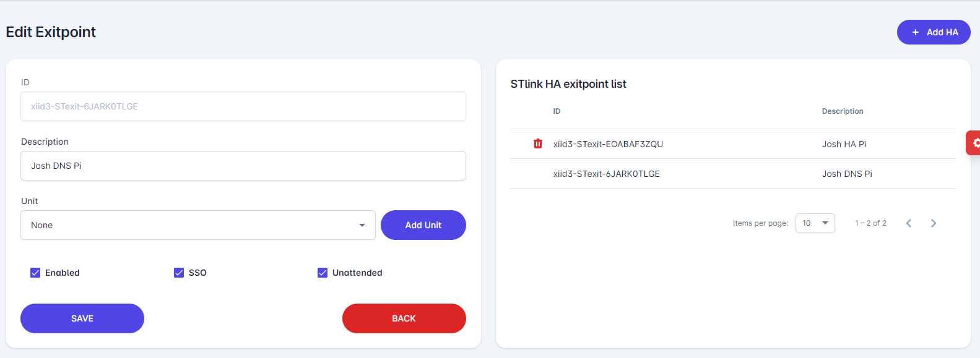The width and height of the screenshot is (980, 358).
Task: Open the Unit dropdown showing None
Action: pos(186,225)
